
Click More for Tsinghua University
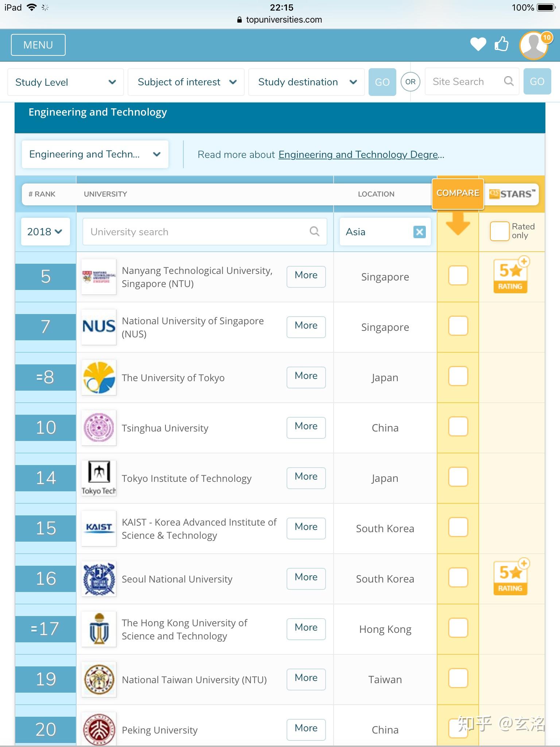(x=306, y=428)
